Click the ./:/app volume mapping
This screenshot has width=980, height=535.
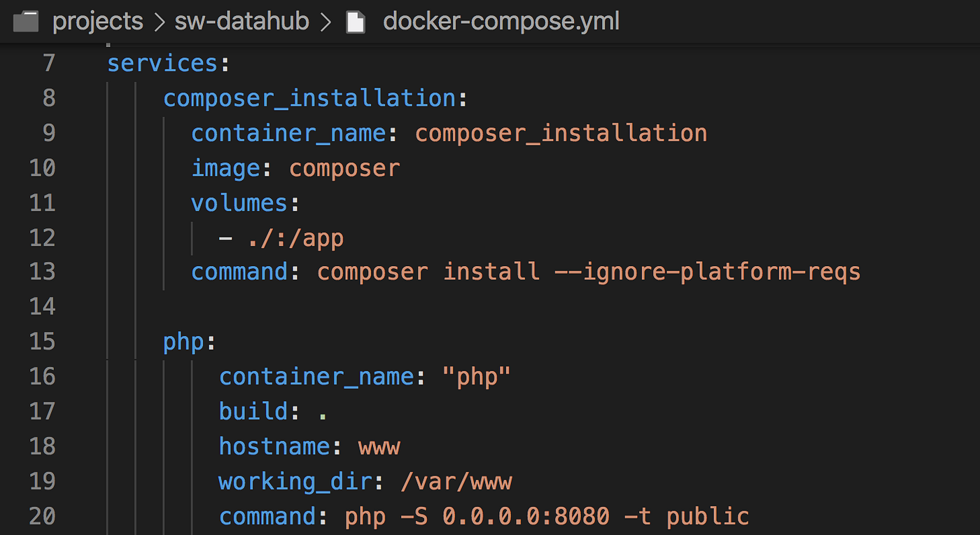click(x=295, y=239)
